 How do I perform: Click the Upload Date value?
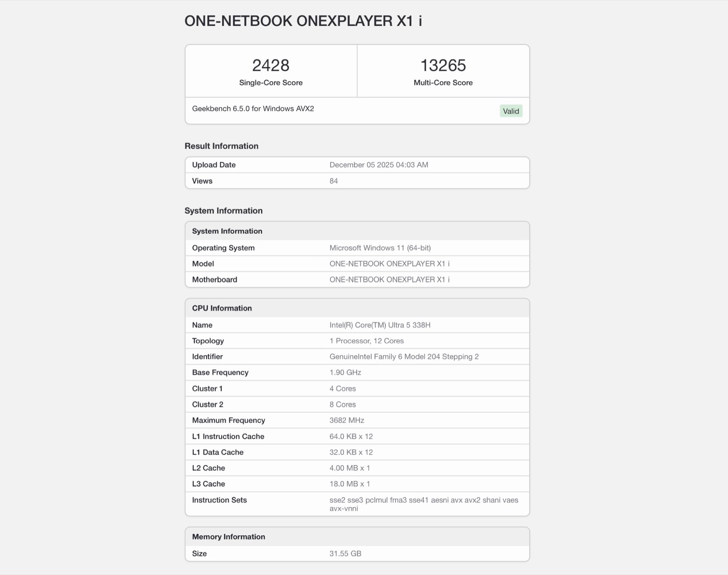point(379,165)
